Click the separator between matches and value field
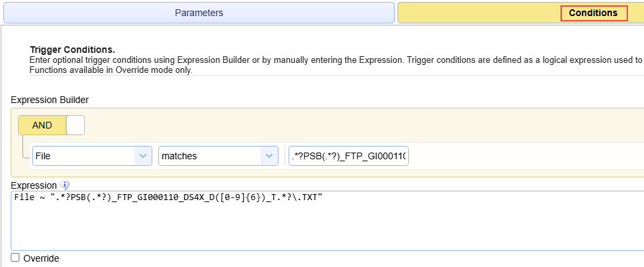This screenshot has height=267, width=644. [x=285, y=156]
